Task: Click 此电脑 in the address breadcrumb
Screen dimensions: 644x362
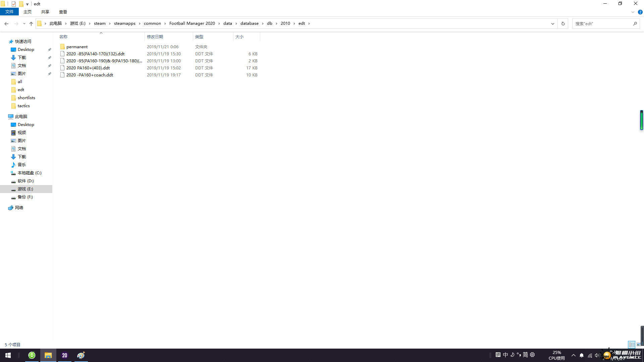Action: pos(56,23)
